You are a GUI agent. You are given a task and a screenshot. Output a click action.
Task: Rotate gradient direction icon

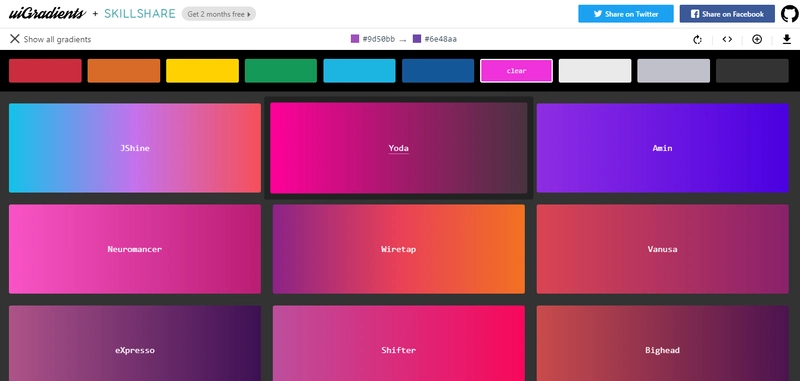tap(697, 39)
